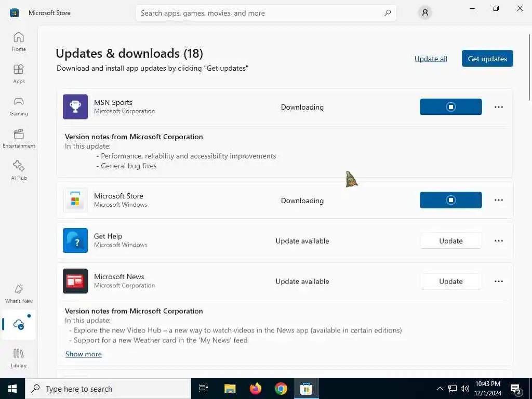Select the Downloads cloud icon in sidebar
This screenshot has width=532, height=399.
19,324
